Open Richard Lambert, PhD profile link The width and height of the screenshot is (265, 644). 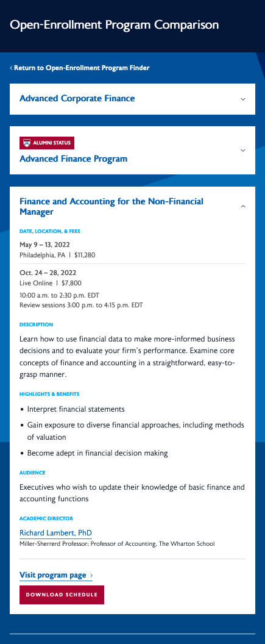55,533
